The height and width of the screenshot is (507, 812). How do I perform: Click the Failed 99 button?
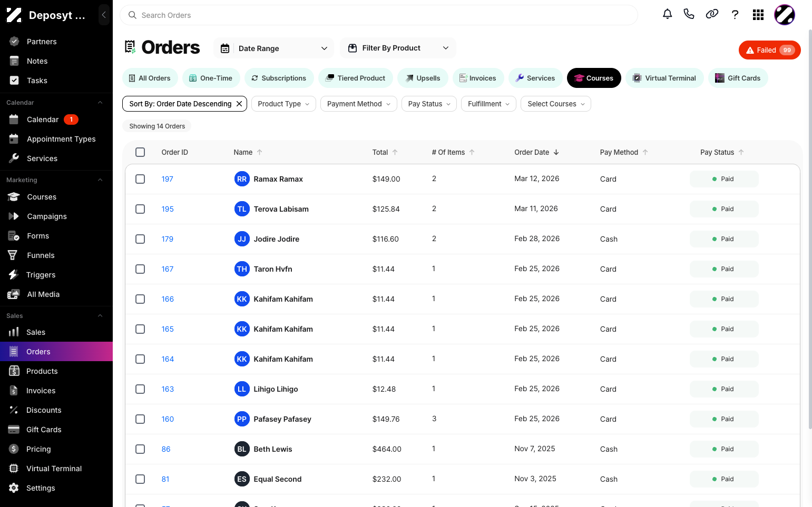pyautogui.click(x=770, y=50)
